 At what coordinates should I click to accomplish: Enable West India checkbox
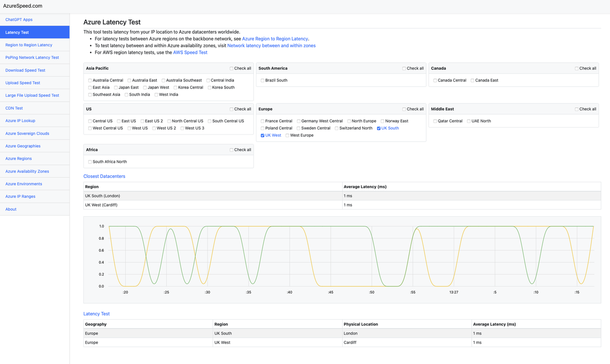click(x=156, y=95)
